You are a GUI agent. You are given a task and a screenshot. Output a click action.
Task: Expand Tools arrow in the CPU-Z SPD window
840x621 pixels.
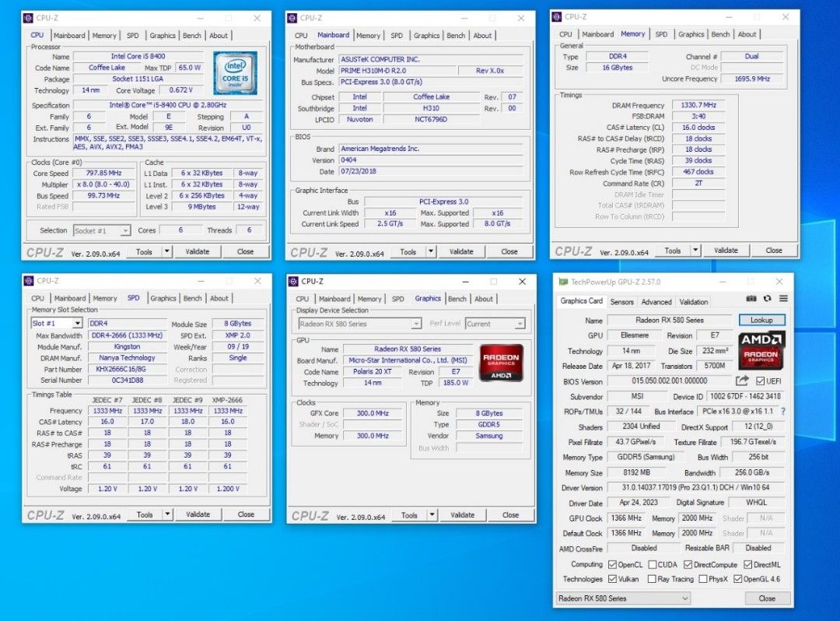pos(167,514)
